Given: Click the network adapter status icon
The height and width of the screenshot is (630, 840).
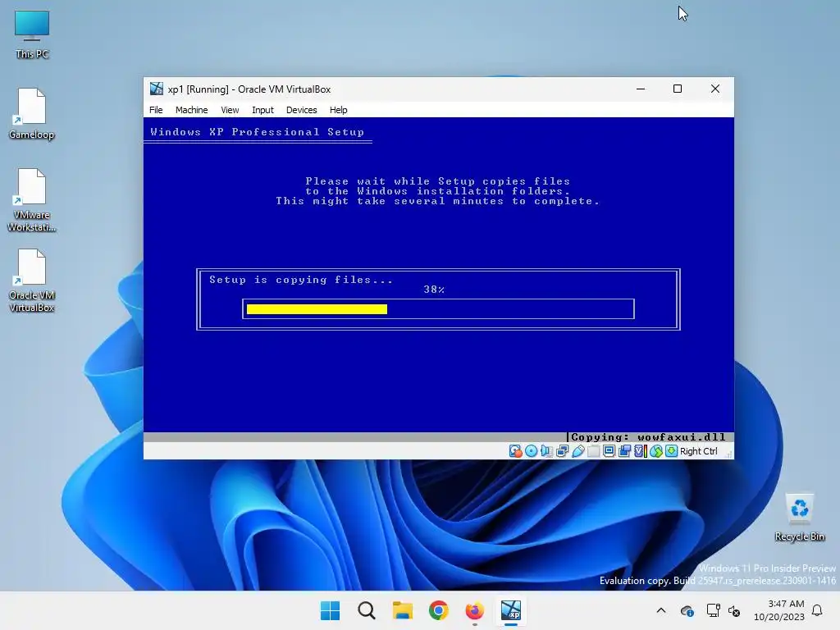Looking at the screenshot, I should [x=562, y=451].
